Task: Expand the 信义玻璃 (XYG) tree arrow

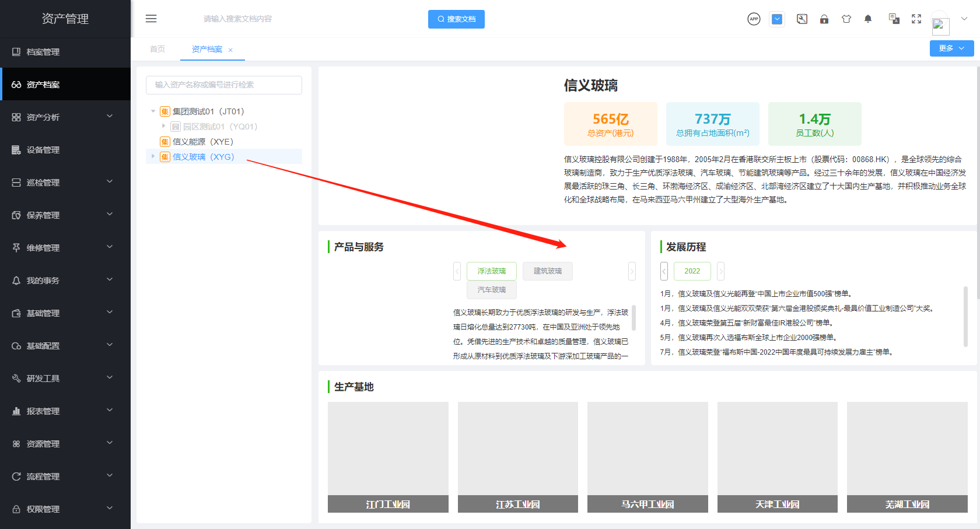Action: 153,156
